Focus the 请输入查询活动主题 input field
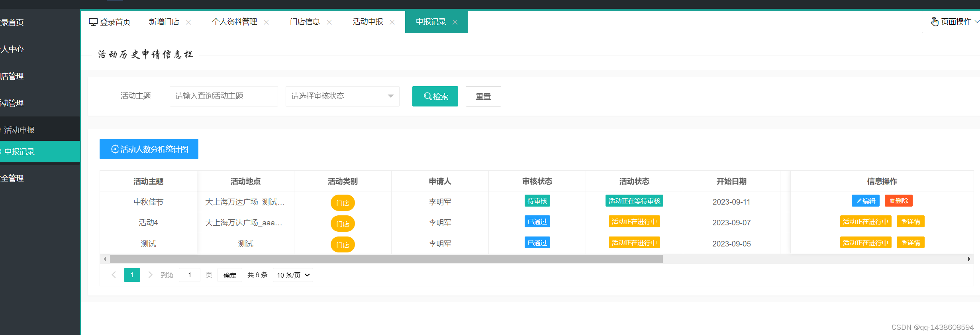980x335 pixels. tap(224, 96)
